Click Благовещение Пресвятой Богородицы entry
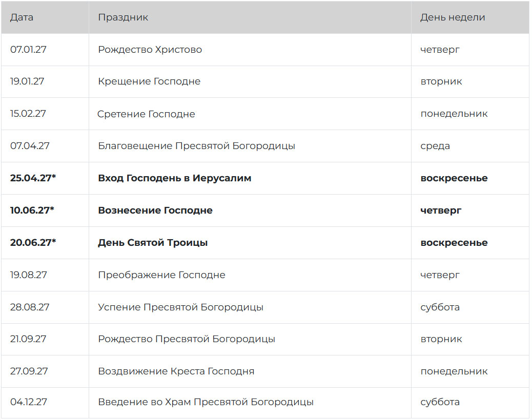Screen dimensions: 532x420 (x=196, y=146)
